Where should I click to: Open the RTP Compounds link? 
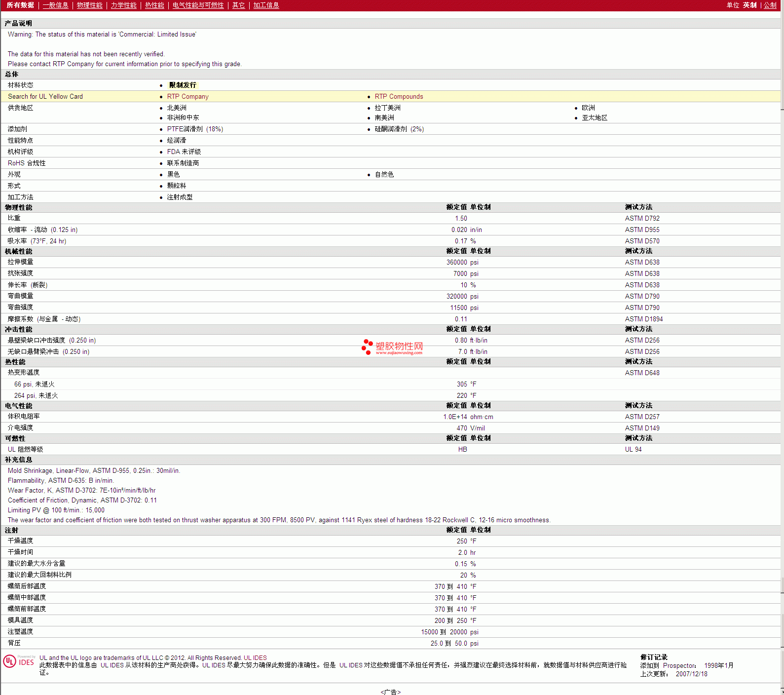click(399, 97)
